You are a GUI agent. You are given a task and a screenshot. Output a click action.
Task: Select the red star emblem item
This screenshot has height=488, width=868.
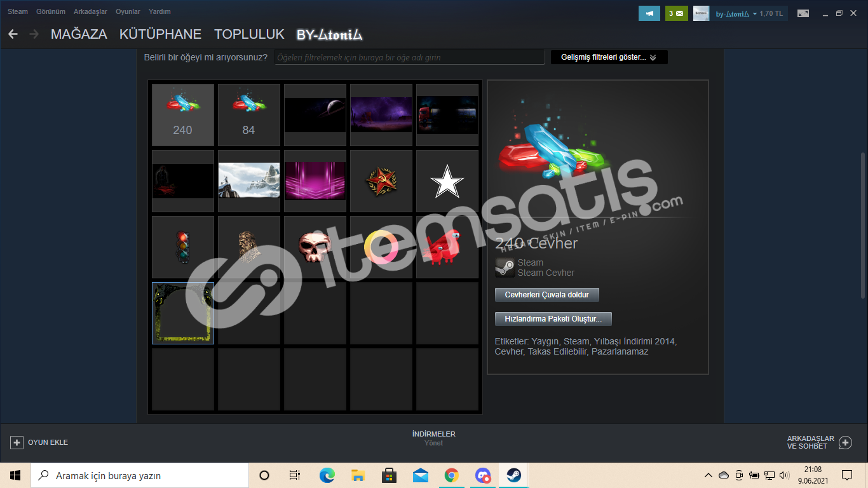[381, 181]
